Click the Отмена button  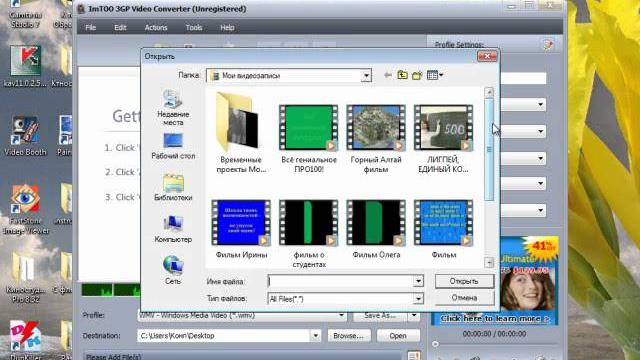464,298
